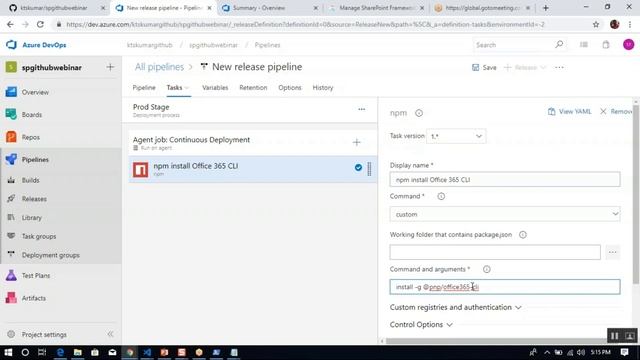Reload the browser page
640x360 pixels.
(x=40, y=24)
